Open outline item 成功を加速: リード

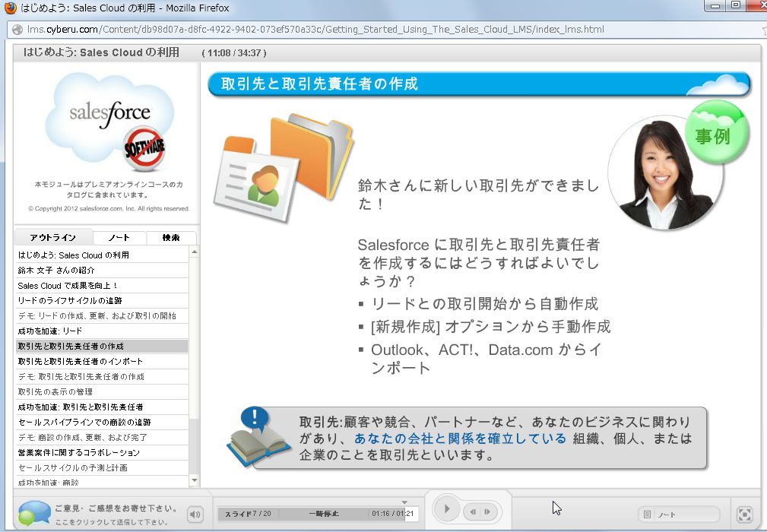pyautogui.click(x=102, y=331)
